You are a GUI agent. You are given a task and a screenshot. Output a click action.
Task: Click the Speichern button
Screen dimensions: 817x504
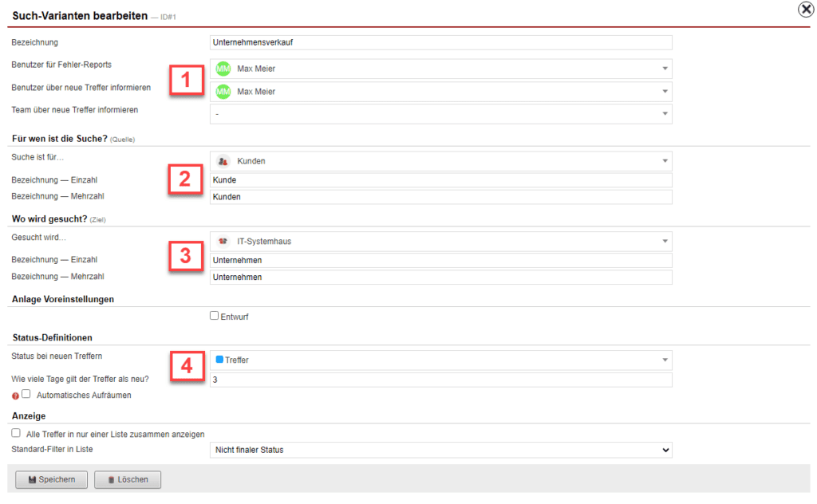pyautogui.click(x=51, y=479)
